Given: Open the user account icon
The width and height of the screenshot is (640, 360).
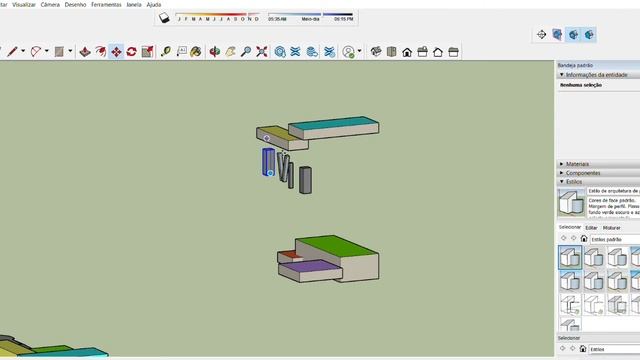Looking at the screenshot, I should click(x=348, y=52).
